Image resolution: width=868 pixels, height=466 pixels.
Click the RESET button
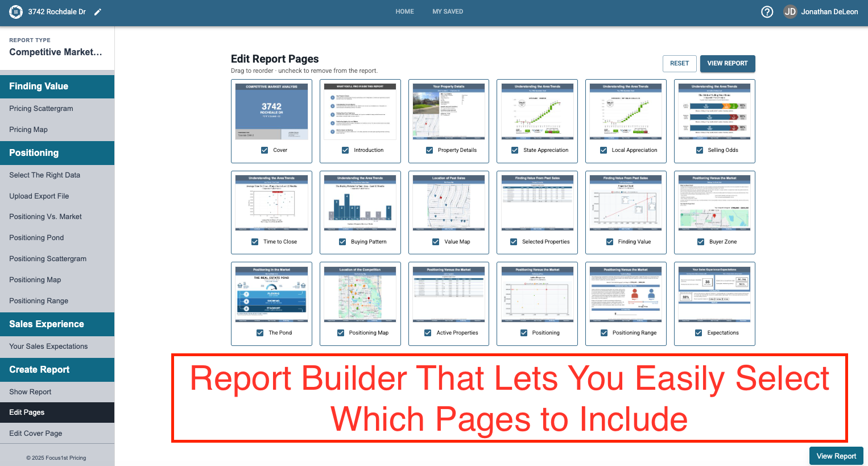(x=679, y=64)
